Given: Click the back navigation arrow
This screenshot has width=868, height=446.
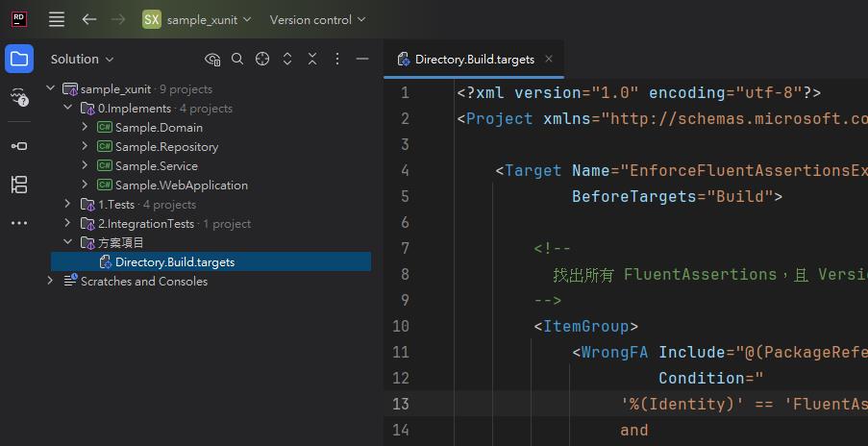Looking at the screenshot, I should tap(89, 19).
